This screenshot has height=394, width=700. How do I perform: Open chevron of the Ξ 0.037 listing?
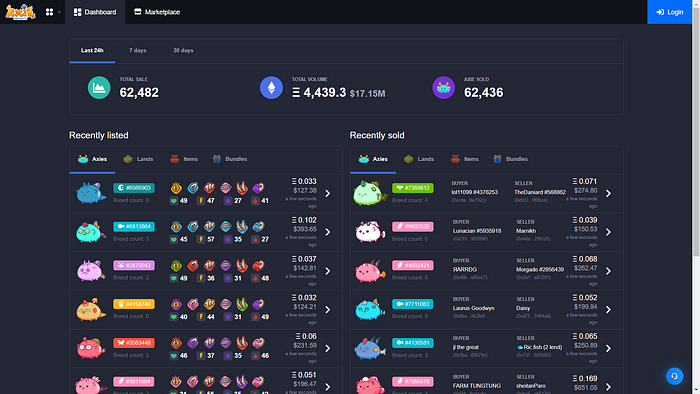[x=328, y=271]
